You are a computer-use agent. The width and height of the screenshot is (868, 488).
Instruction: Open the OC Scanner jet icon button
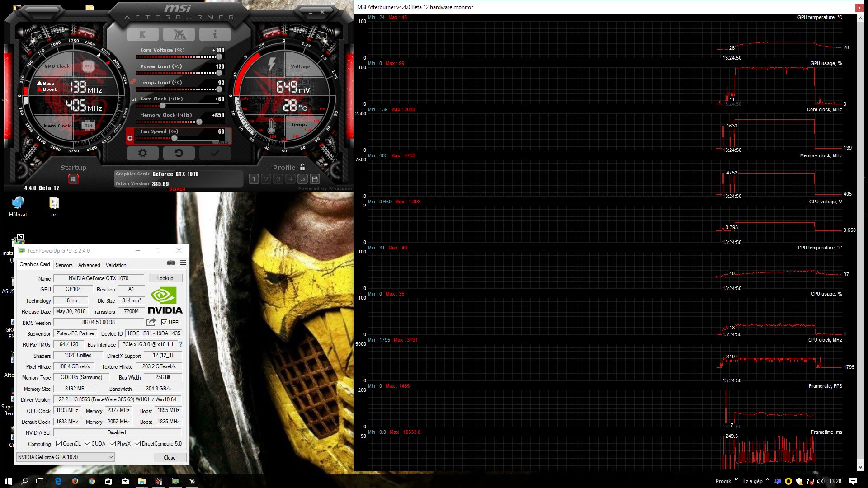coord(179,34)
